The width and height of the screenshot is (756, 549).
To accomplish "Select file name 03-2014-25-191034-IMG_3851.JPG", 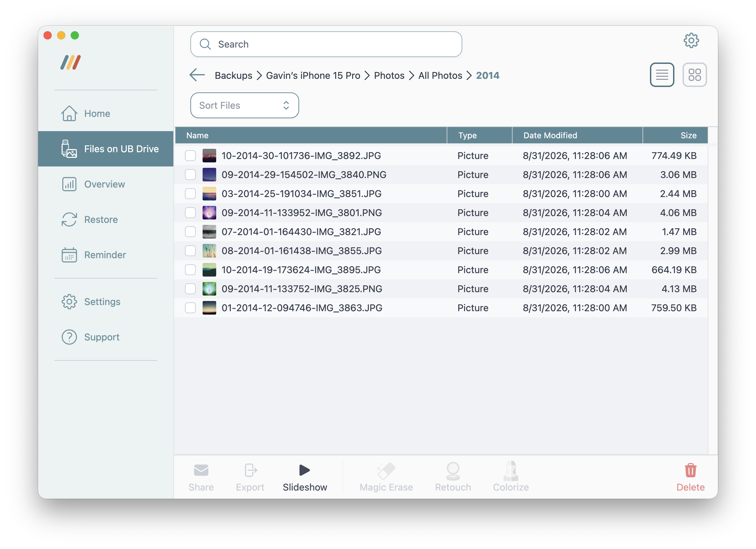I will pyautogui.click(x=302, y=194).
